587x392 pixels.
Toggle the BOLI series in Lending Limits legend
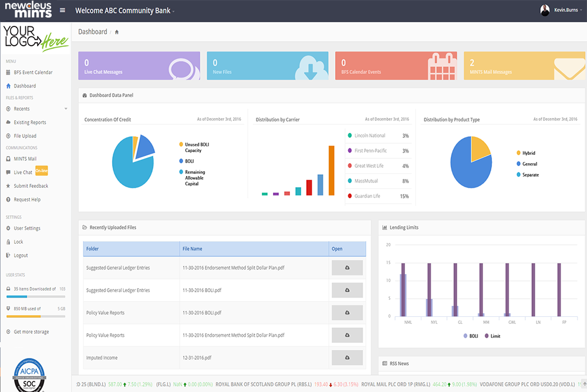(468, 336)
